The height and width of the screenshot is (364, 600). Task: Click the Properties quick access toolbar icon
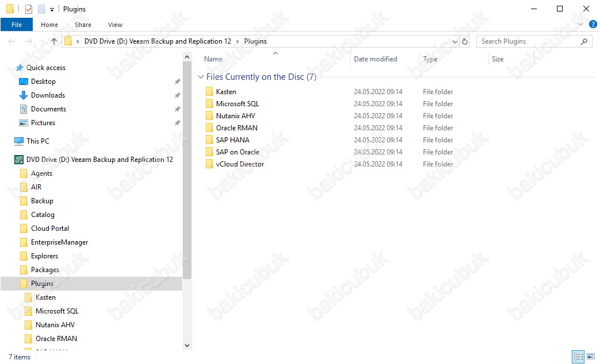[x=29, y=9]
